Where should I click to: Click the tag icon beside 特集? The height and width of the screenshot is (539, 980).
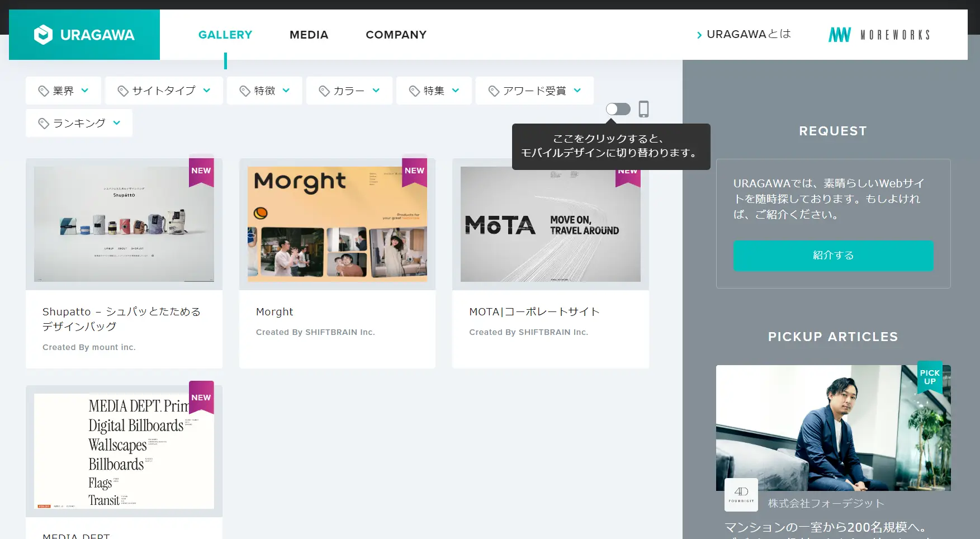pyautogui.click(x=414, y=91)
